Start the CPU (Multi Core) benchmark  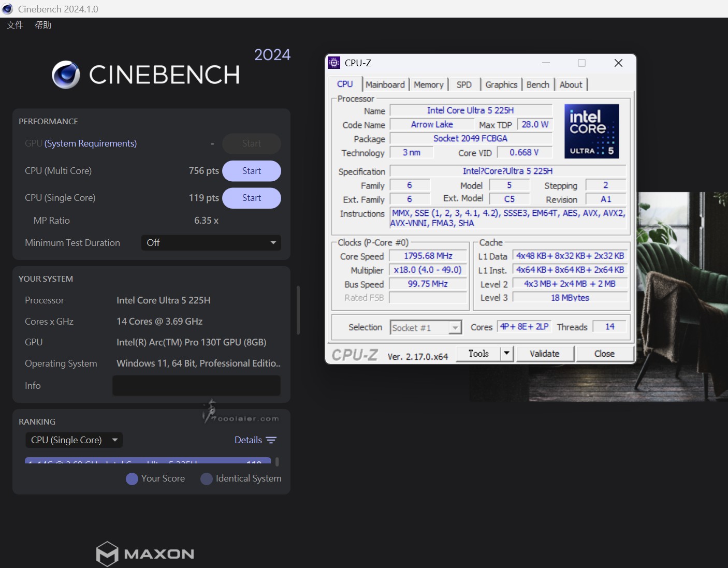[x=251, y=171]
